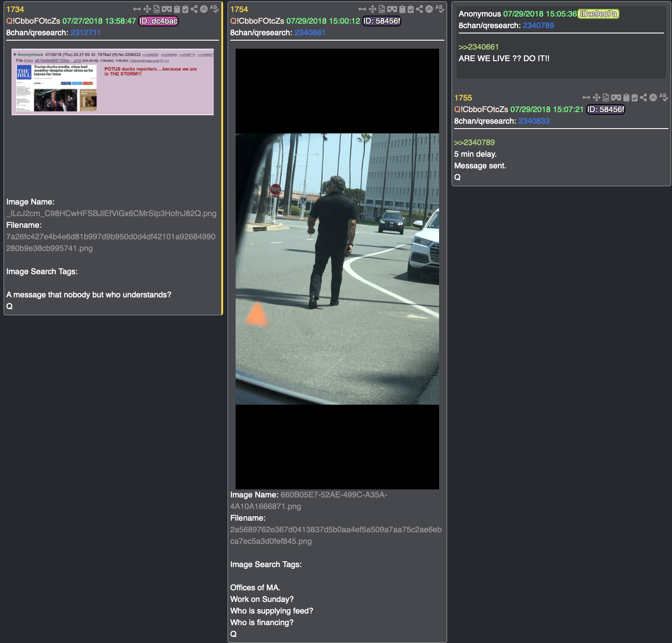
Task: Open post number 1734 link
Action: [x=15, y=9]
